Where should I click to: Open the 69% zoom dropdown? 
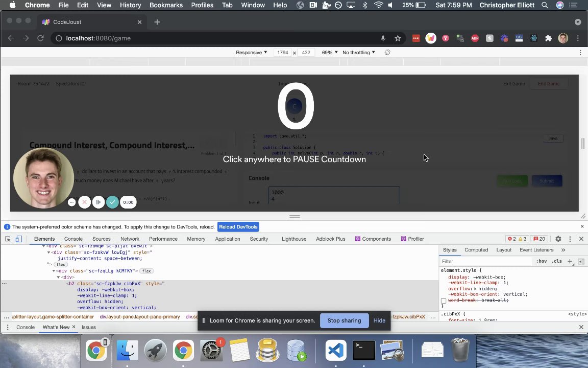click(x=330, y=53)
